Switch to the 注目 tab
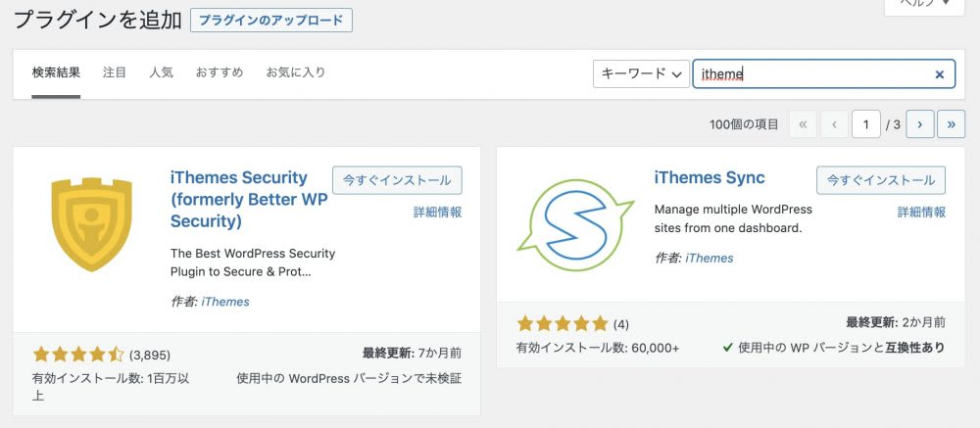This screenshot has height=428, width=980. click(x=115, y=72)
